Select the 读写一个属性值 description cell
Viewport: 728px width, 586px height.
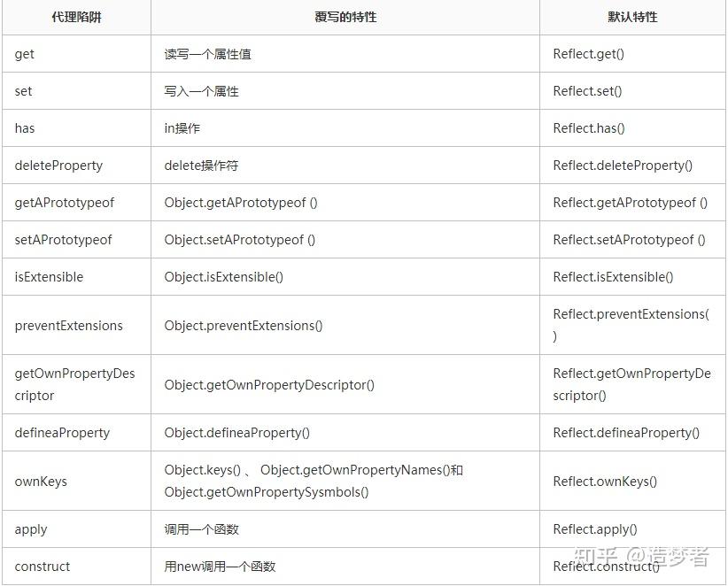click(x=207, y=54)
